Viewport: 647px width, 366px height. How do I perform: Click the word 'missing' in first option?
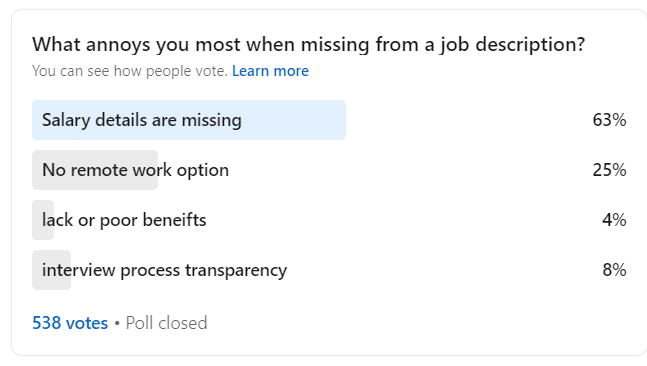212,120
